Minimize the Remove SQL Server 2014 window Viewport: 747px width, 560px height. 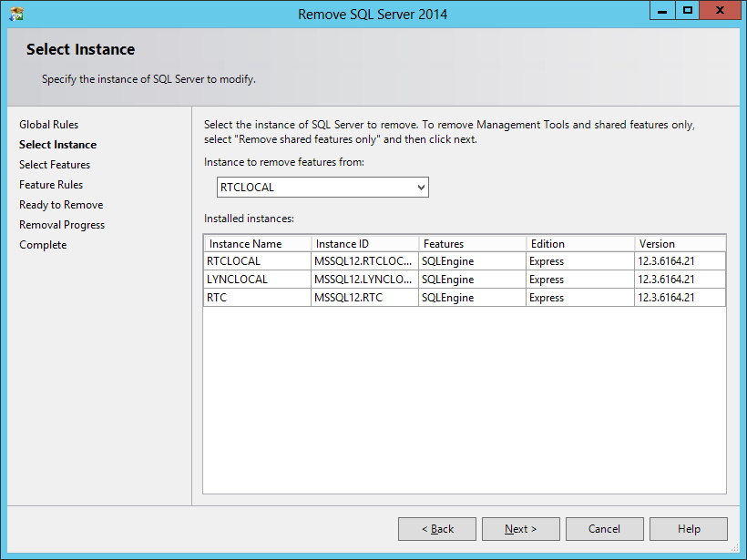click(x=662, y=11)
